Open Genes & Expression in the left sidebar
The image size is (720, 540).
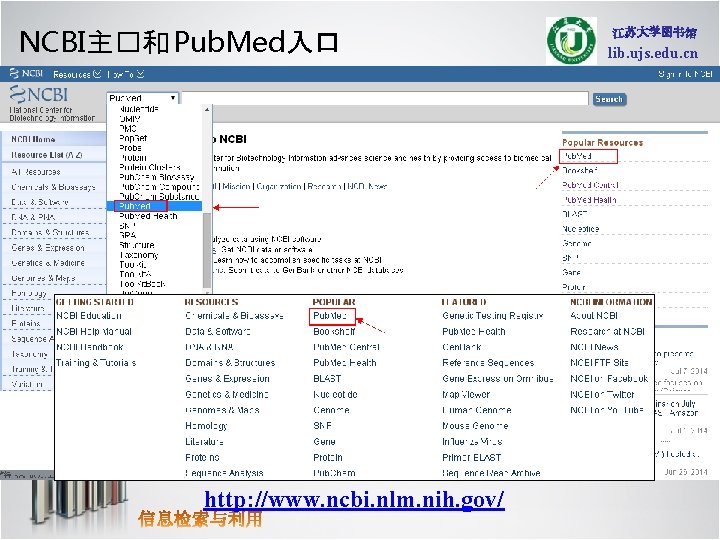(48, 248)
